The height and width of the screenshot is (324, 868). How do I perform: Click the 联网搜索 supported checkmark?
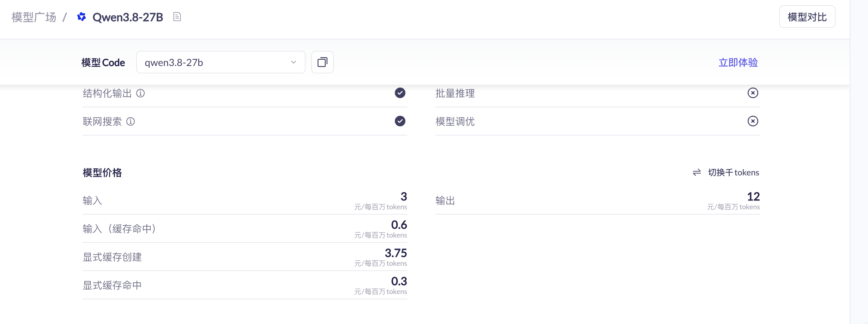[400, 121]
